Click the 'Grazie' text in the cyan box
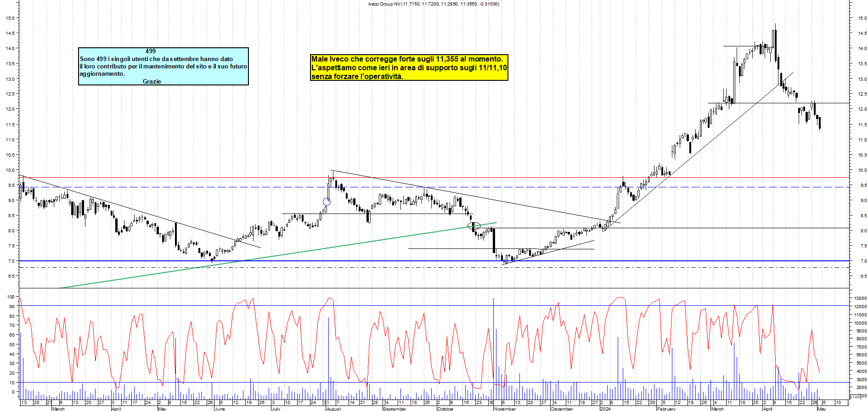This screenshot has height=411, width=868. coord(152,81)
